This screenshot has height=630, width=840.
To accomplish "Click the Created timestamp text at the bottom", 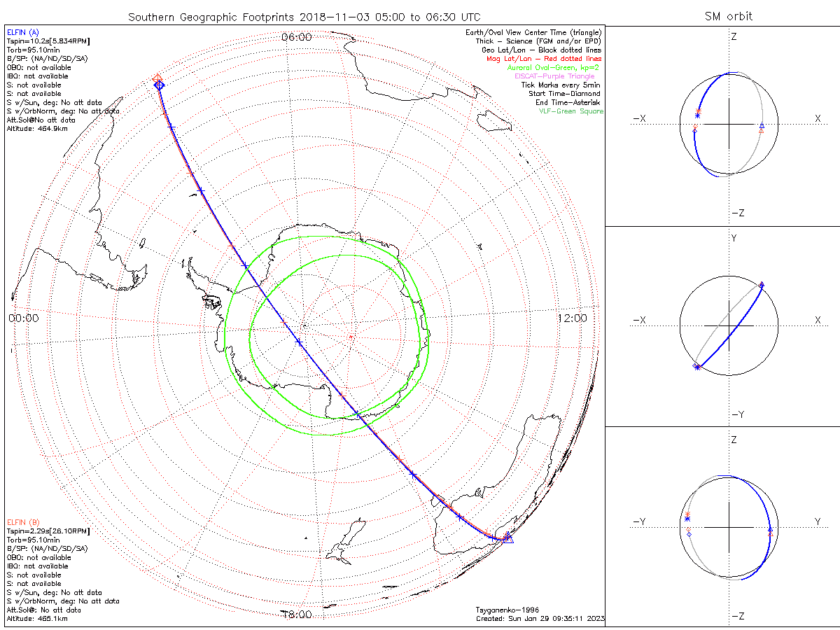I will click(x=540, y=619).
